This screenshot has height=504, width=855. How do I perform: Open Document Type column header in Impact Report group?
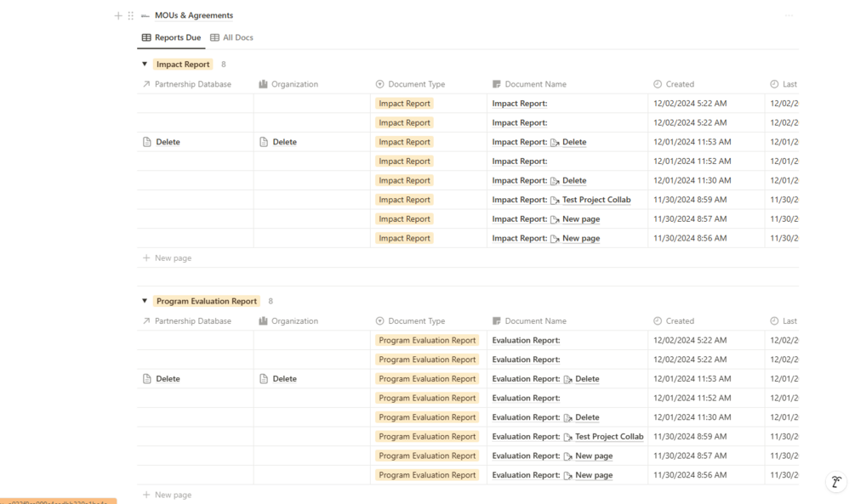coord(416,84)
